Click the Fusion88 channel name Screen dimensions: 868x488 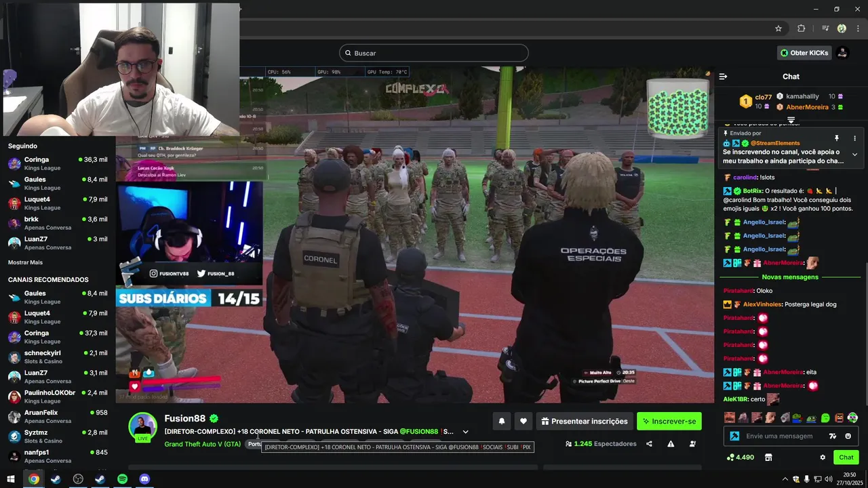pos(184,418)
